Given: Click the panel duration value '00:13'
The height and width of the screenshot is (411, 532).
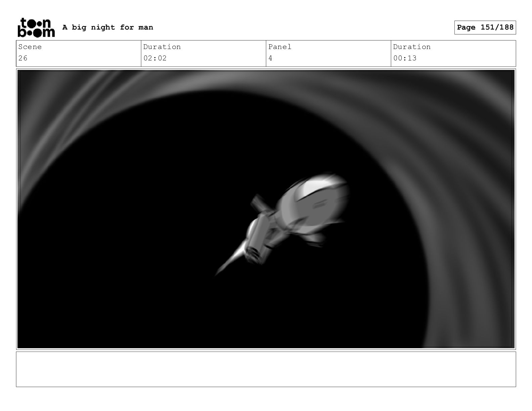Looking at the screenshot, I should 405,58.
